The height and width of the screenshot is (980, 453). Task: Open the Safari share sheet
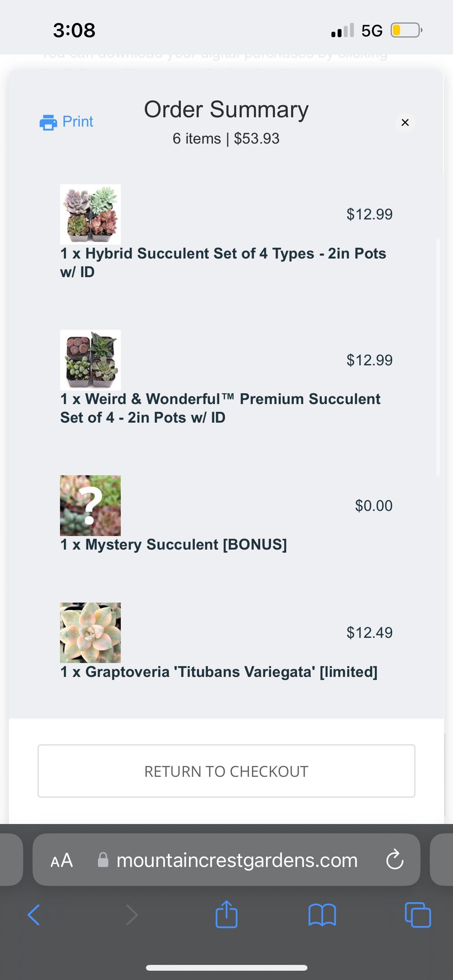pyautogui.click(x=226, y=914)
